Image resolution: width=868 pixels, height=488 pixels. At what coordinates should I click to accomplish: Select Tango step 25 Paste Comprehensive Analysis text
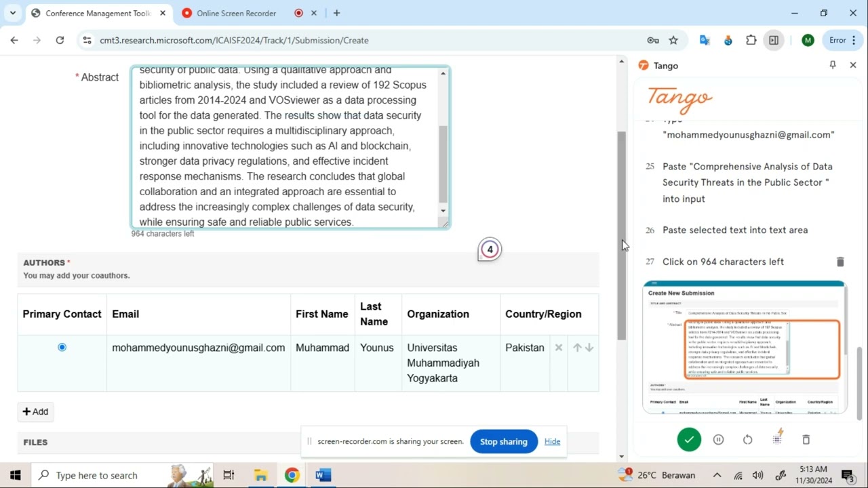point(747,182)
